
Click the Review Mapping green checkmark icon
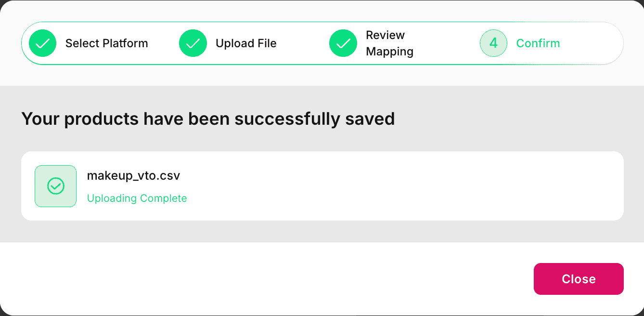pyautogui.click(x=343, y=43)
